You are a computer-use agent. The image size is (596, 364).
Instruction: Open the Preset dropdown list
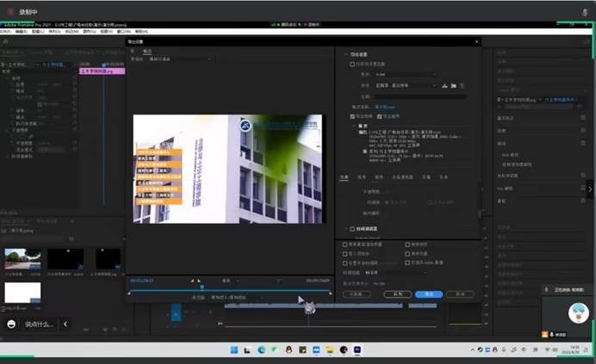[406, 86]
